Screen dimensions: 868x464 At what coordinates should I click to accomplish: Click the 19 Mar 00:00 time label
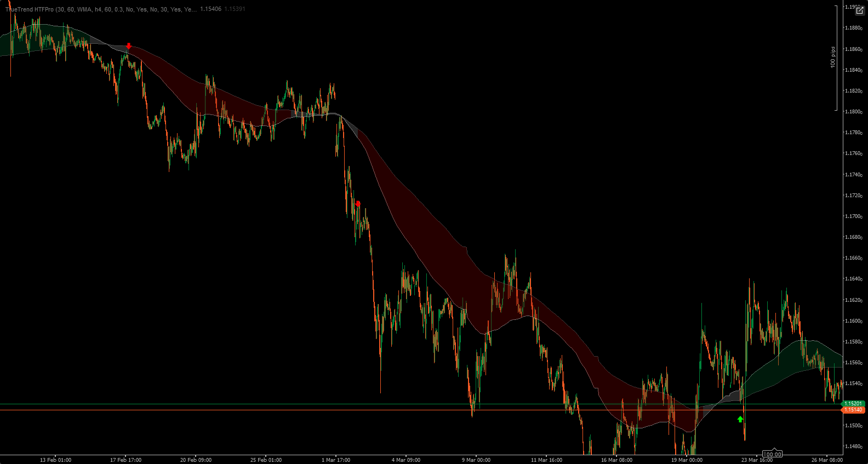point(687,460)
